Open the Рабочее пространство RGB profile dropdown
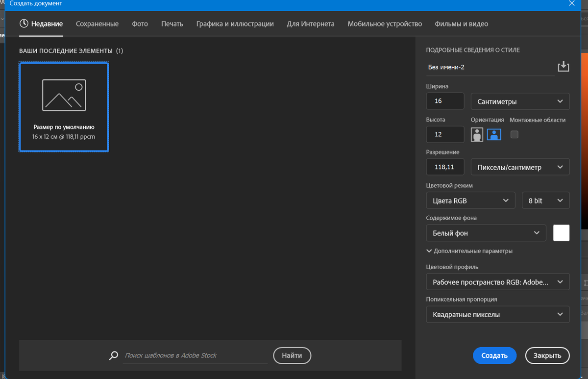Screen dimensions: 588x379 498,282
